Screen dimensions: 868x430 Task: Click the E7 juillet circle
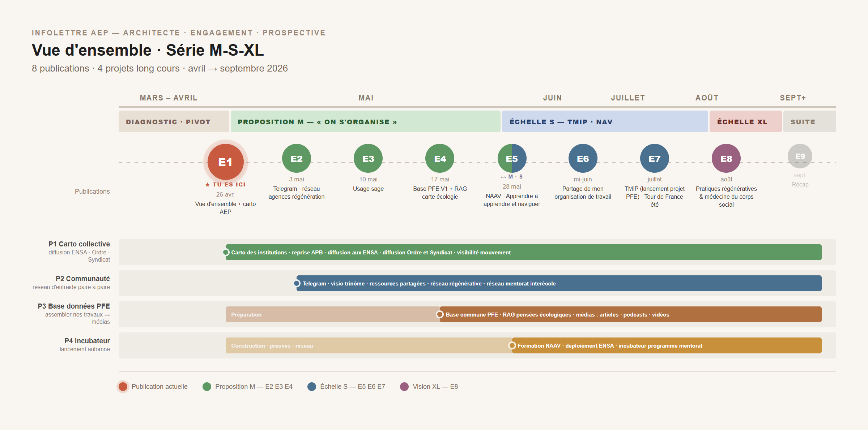pyautogui.click(x=654, y=158)
